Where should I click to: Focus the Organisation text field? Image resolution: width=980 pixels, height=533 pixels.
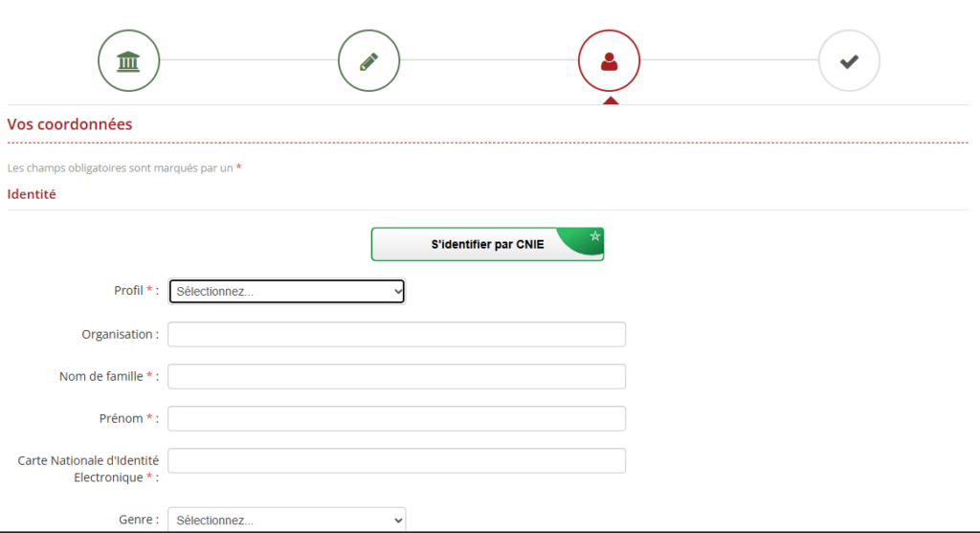(x=396, y=334)
